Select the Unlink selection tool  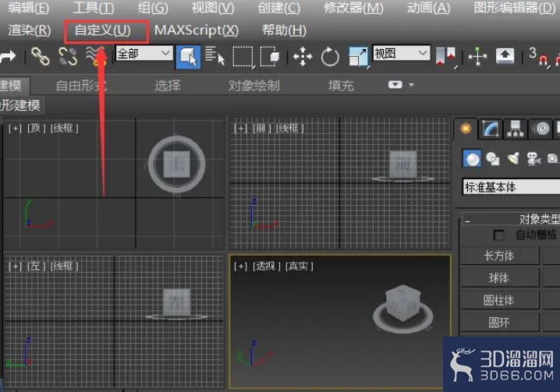coord(68,56)
